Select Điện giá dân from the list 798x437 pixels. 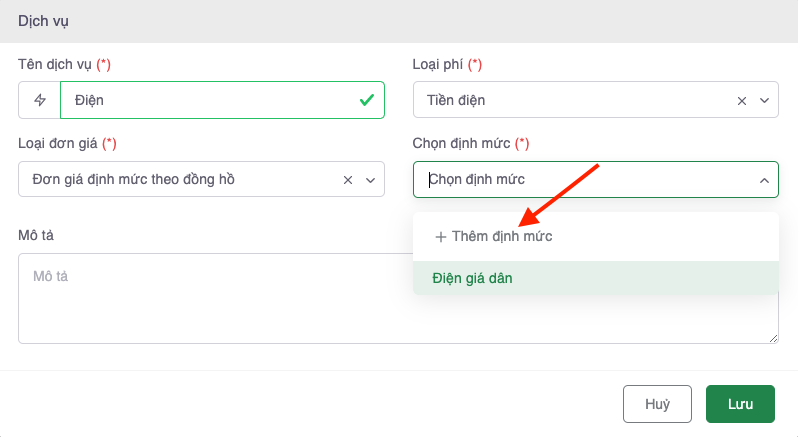[x=472, y=278]
